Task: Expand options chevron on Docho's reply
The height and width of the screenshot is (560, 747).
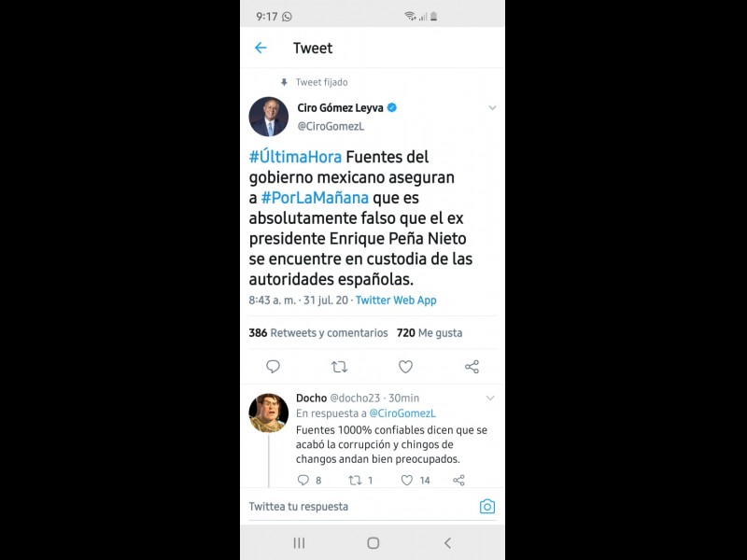Action: pos(490,398)
